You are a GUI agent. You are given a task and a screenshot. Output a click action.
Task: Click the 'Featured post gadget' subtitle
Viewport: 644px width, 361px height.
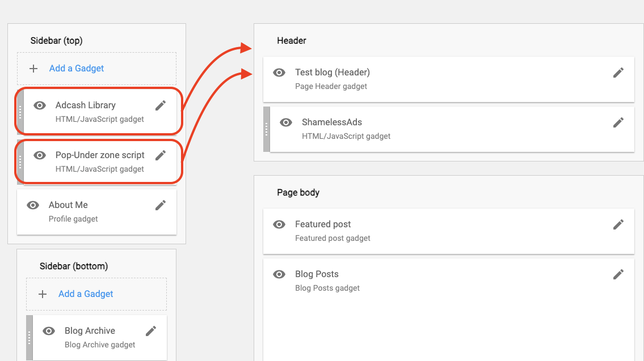point(332,238)
